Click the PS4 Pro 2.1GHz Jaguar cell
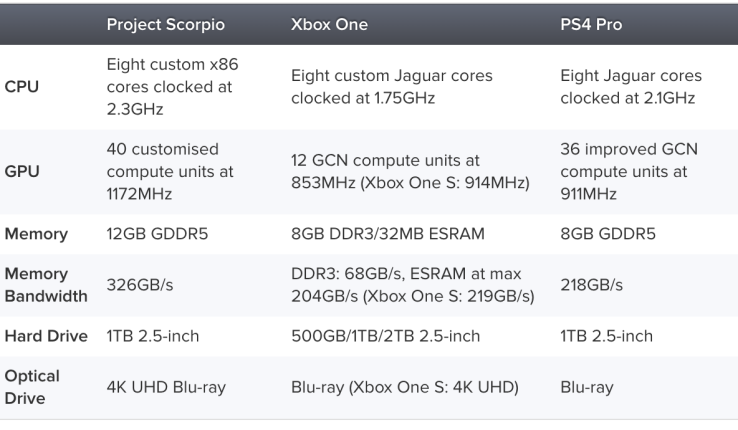The height and width of the screenshot is (430, 738). (x=631, y=87)
